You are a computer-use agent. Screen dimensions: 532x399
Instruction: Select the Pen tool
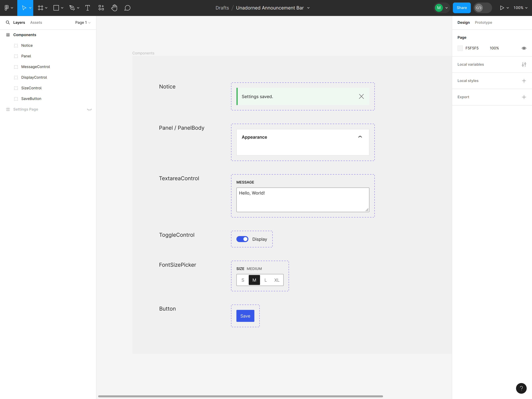[x=72, y=8]
